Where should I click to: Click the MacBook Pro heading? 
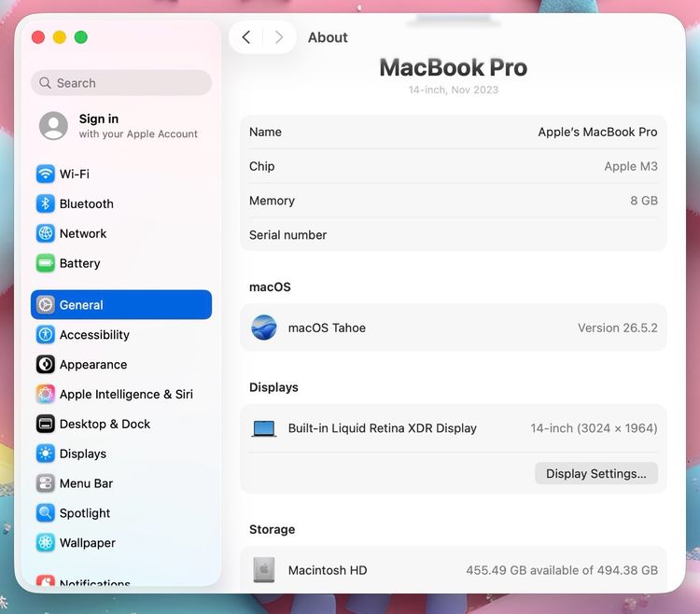453,67
